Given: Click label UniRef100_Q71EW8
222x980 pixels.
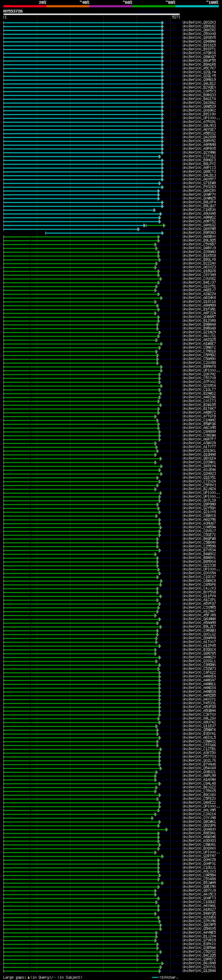Looking at the screenshot, I should [199, 183].
